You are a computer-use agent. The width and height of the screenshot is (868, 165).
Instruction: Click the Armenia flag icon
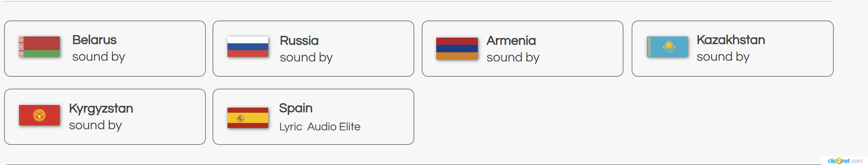[x=457, y=48]
